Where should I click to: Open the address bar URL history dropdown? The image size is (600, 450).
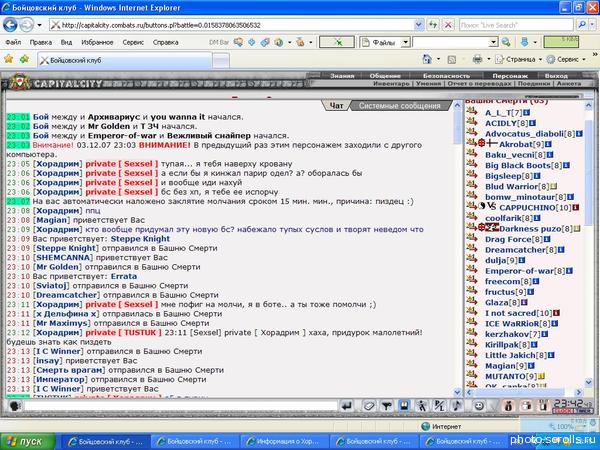point(419,25)
